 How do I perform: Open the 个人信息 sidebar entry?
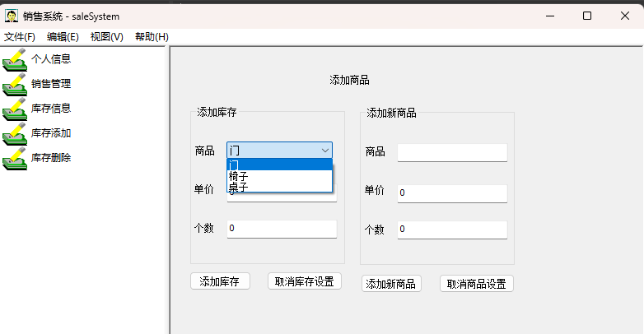(x=51, y=59)
